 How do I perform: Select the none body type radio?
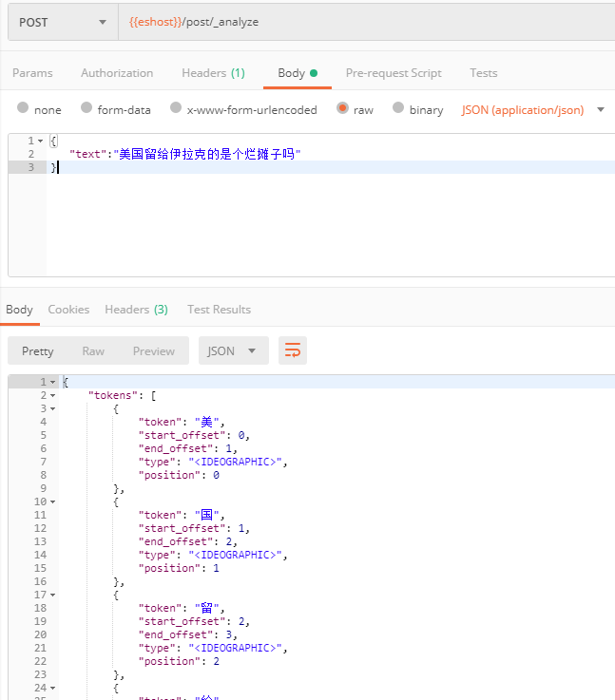click(23, 107)
